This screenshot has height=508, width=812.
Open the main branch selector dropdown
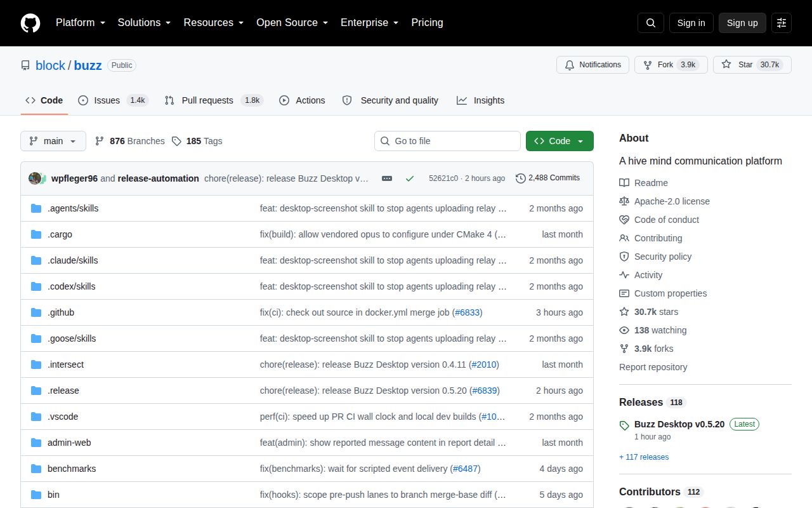coord(53,141)
